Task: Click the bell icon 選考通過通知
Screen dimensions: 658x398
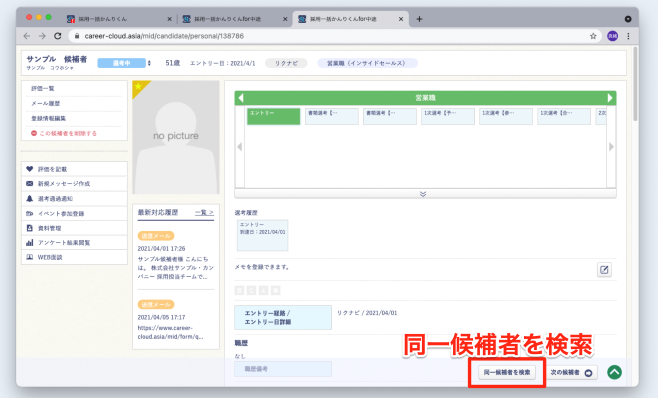Action: [x=29, y=198]
